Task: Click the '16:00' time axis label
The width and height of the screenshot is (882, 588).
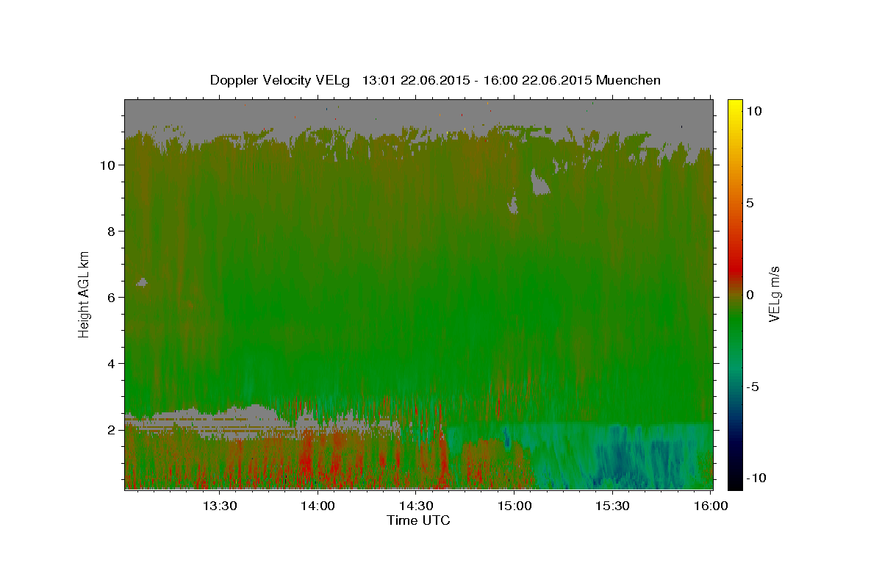Action: 709,506
